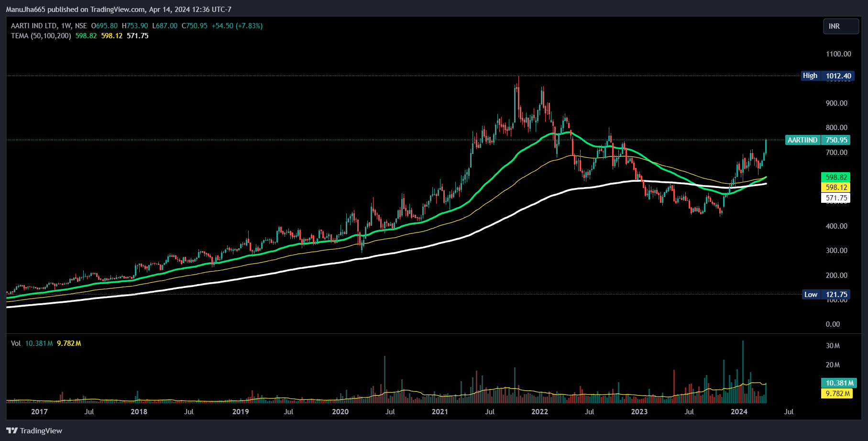The width and height of the screenshot is (868, 441).
Task: Click the volume value 10.381 M in legend
Action: click(39, 343)
